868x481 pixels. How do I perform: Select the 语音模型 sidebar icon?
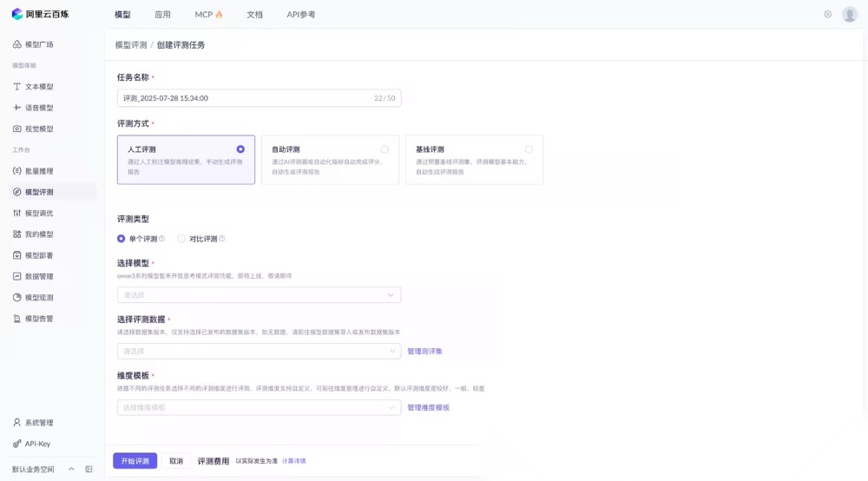pos(17,108)
